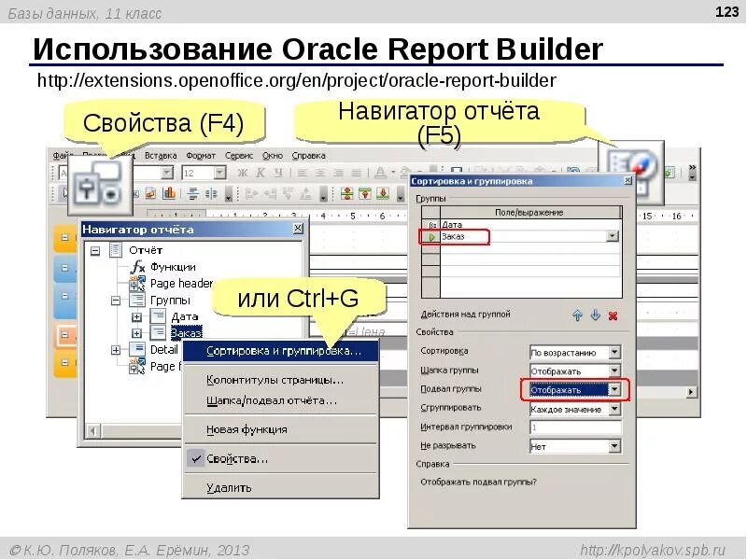Click the insert image toolbar icon
Viewport: 747px width, 560px height.
151,193
